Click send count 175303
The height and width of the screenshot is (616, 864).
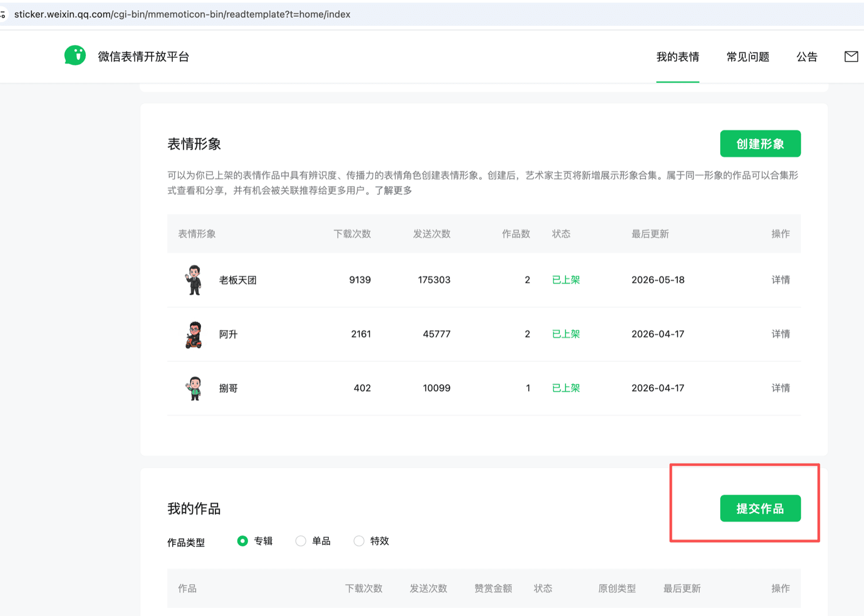[434, 280]
